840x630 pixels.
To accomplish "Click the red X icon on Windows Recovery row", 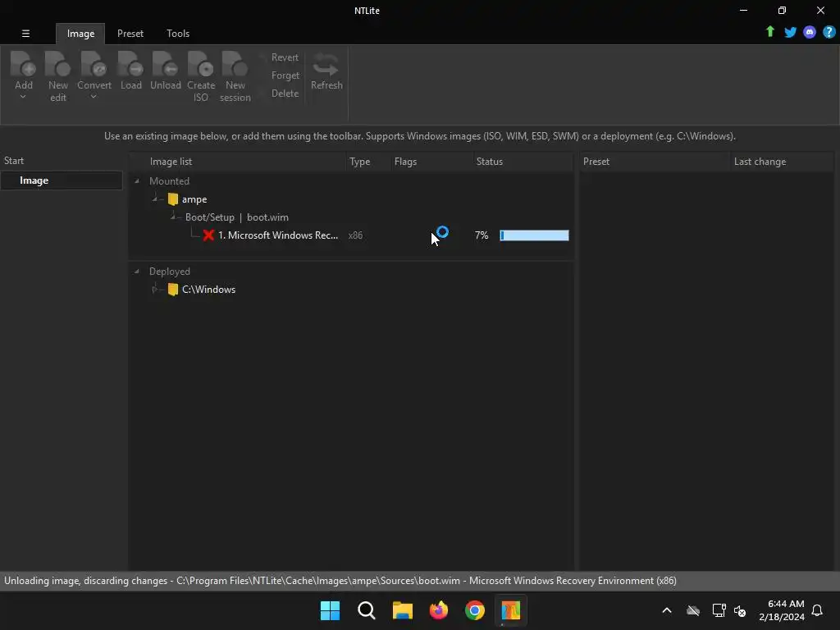I will coord(208,235).
